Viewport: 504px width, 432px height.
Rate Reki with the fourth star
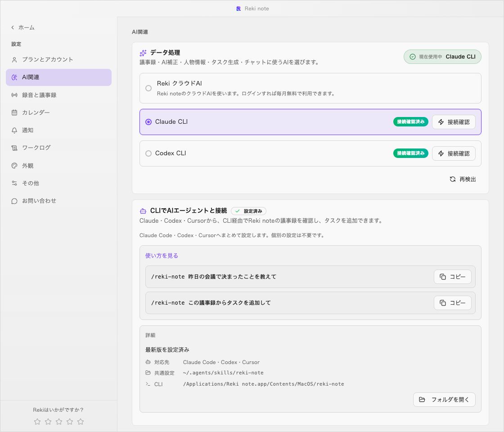click(x=70, y=421)
